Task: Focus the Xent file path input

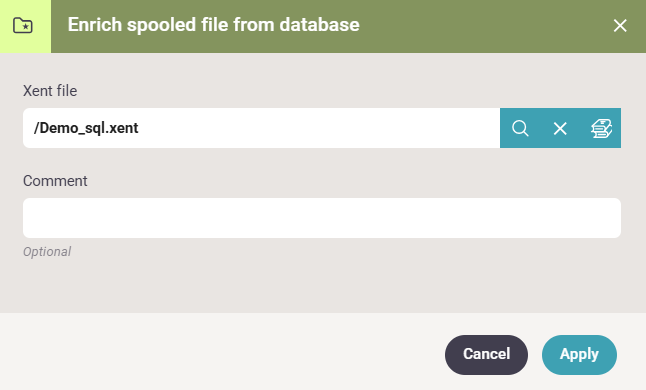Action: pyautogui.click(x=261, y=128)
